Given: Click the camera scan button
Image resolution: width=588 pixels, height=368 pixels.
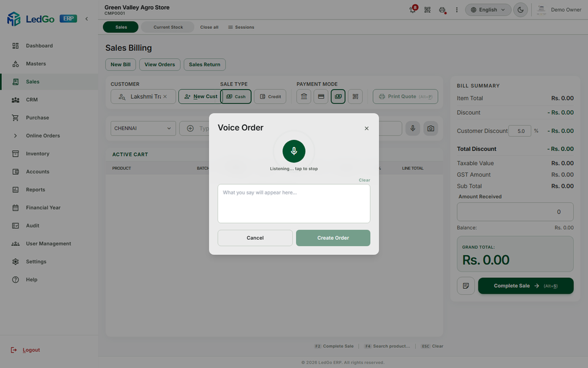Looking at the screenshot, I should click(x=431, y=128).
